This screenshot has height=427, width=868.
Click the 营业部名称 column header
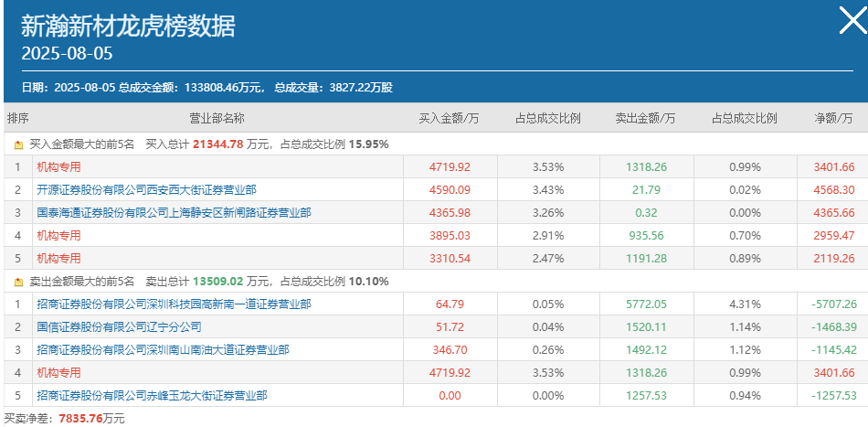217,118
